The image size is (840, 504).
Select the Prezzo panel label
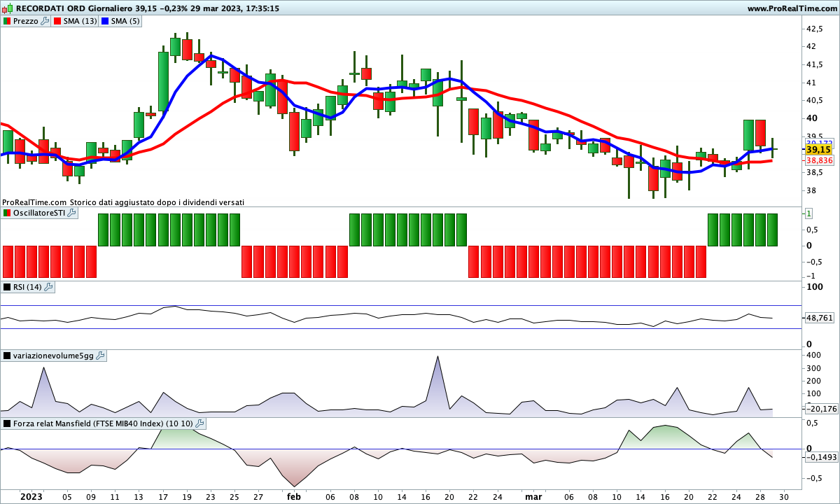point(26,21)
